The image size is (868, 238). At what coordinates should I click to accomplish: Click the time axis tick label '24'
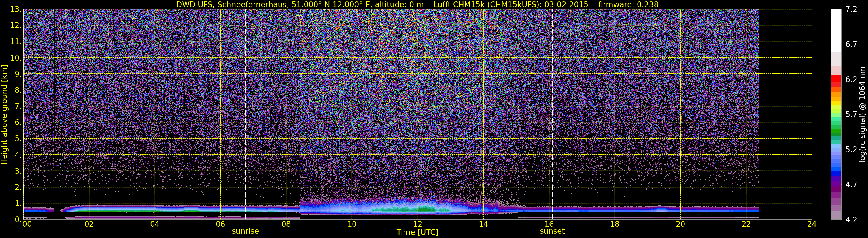coord(812,224)
